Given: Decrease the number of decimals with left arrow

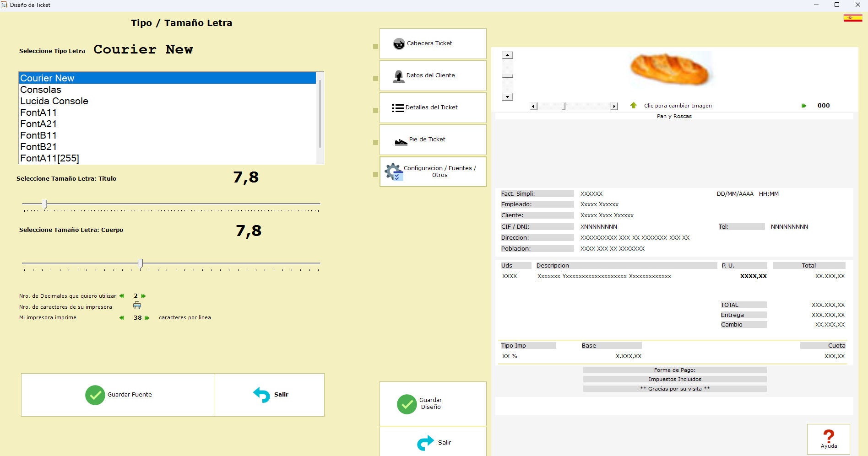Looking at the screenshot, I should [122, 296].
